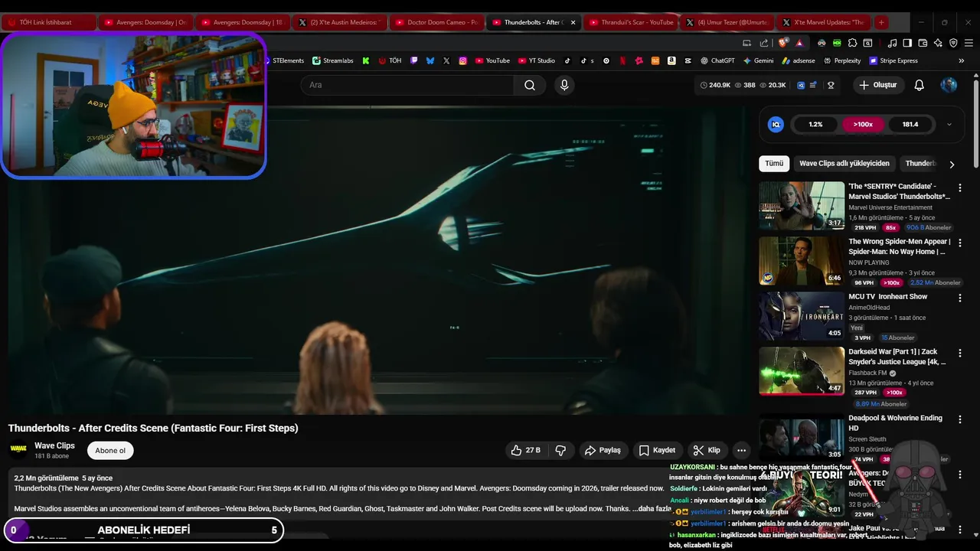
Task: Open the Leo AI sparkle icon
Action: pos(938,43)
